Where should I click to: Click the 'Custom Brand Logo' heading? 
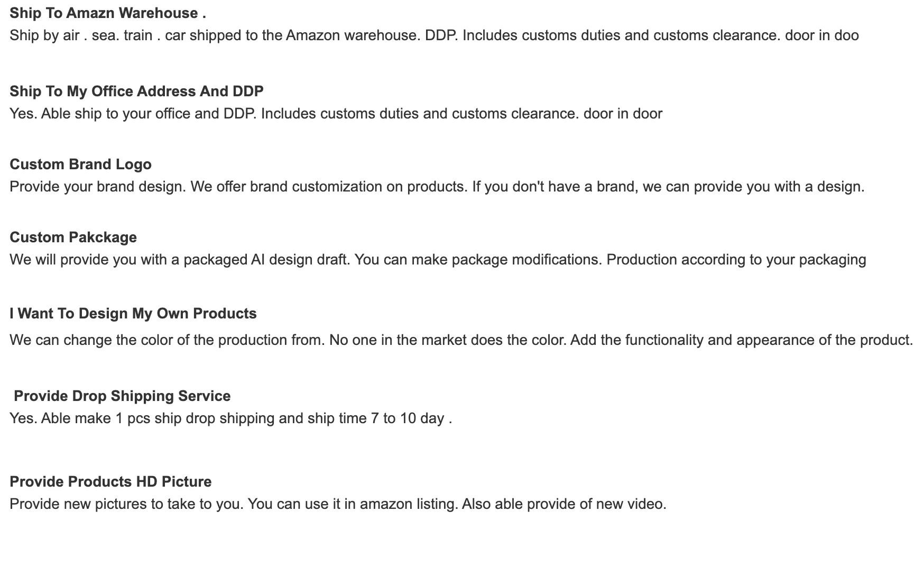80,165
